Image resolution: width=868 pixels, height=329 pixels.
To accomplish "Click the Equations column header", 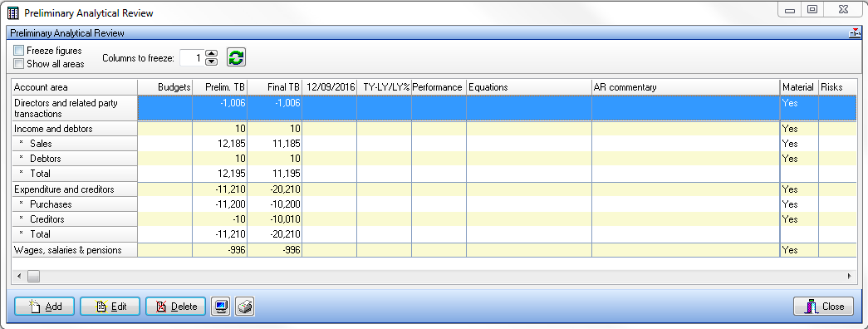I will click(529, 87).
